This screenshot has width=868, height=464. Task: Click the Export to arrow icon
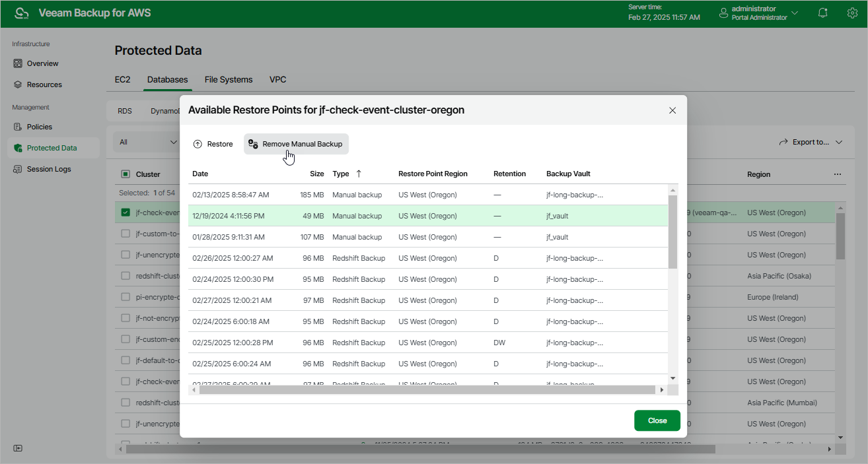784,142
